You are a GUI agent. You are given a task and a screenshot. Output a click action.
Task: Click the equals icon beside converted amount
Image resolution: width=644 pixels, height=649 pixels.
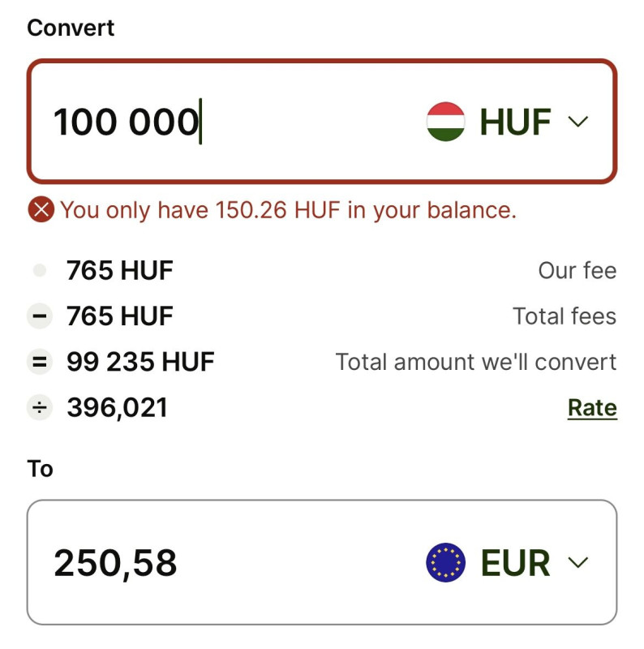(39, 362)
